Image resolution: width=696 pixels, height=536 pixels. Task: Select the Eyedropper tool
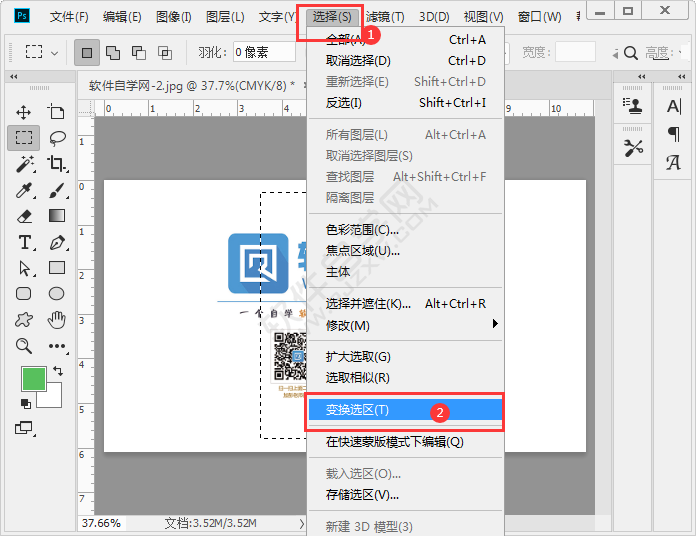(x=24, y=190)
